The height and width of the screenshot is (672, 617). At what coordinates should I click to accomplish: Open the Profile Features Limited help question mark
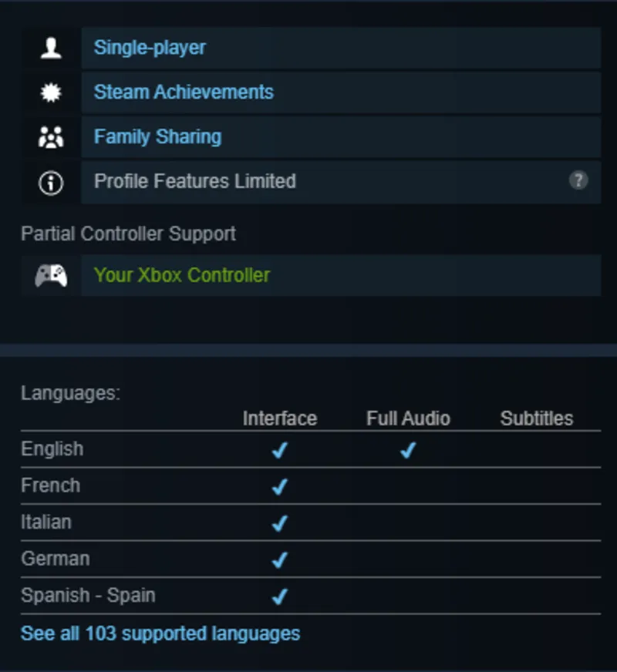tap(578, 180)
